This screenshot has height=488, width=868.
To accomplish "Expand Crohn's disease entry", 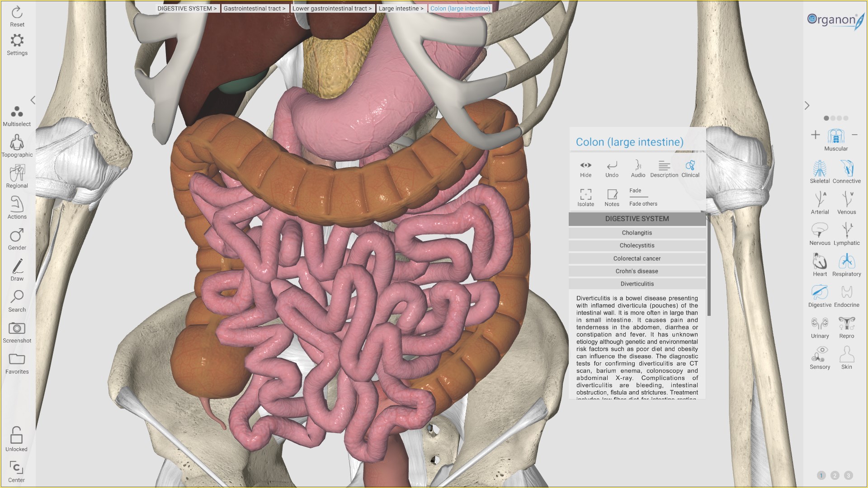I will click(637, 271).
